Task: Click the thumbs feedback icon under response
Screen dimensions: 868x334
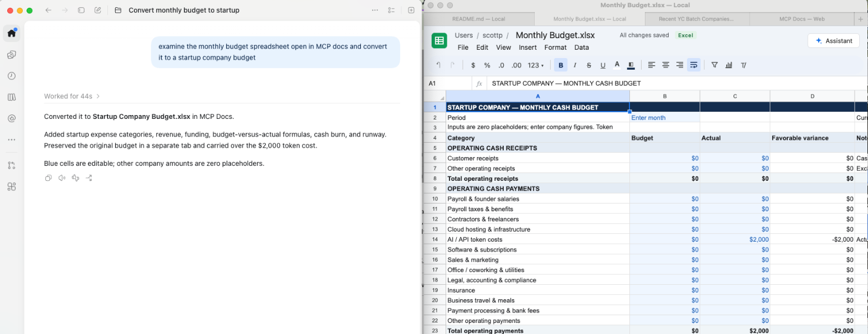Action: pos(75,178)
